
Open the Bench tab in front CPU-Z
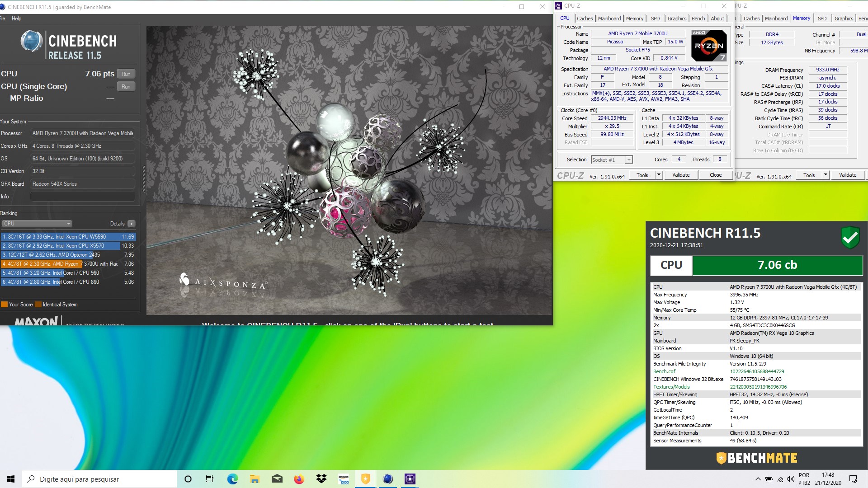[x=698, y=19]
